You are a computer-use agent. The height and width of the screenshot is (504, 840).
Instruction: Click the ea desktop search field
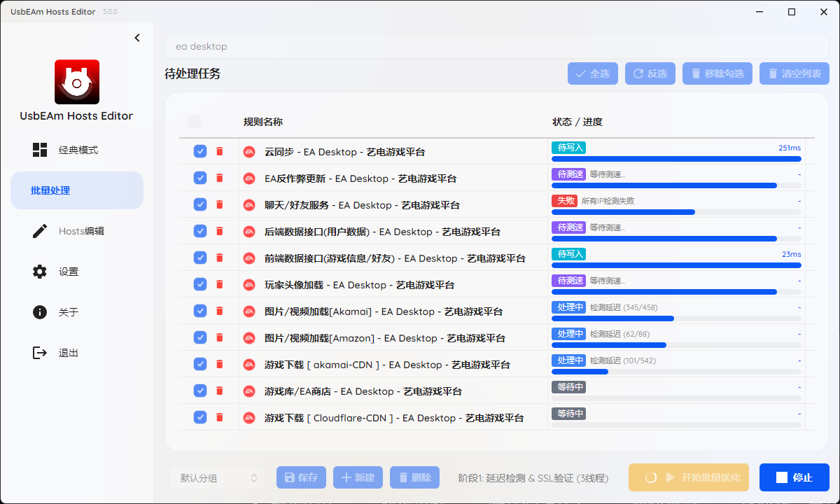tap(496, 46)
